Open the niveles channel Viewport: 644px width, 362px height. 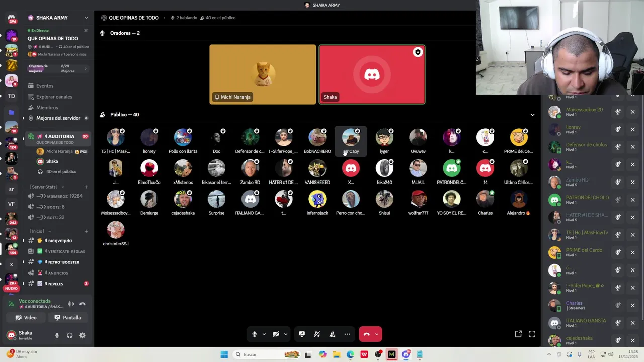pyautogui.click(x=58, y=284)
